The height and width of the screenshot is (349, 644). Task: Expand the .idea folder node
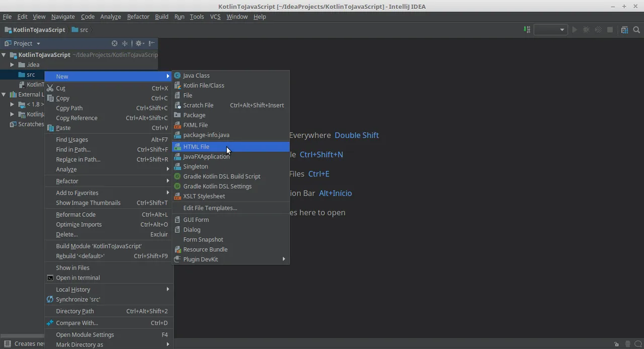[12, 64]
